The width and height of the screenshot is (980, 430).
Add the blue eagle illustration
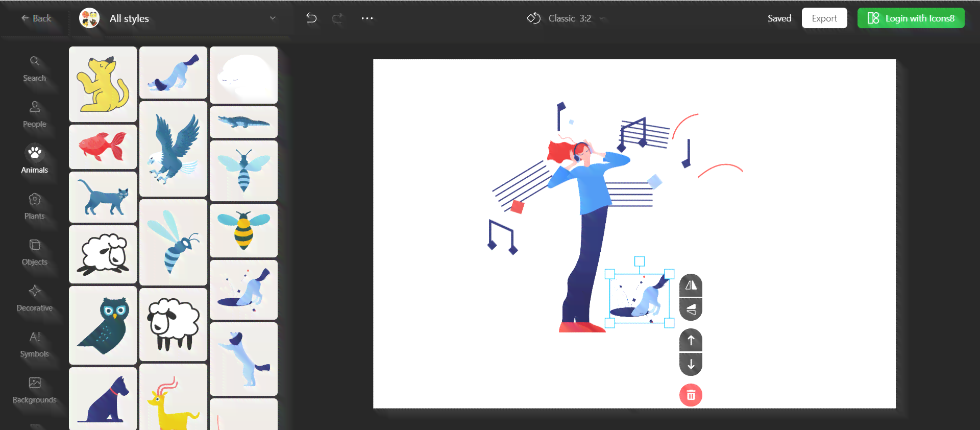[173, 149]
